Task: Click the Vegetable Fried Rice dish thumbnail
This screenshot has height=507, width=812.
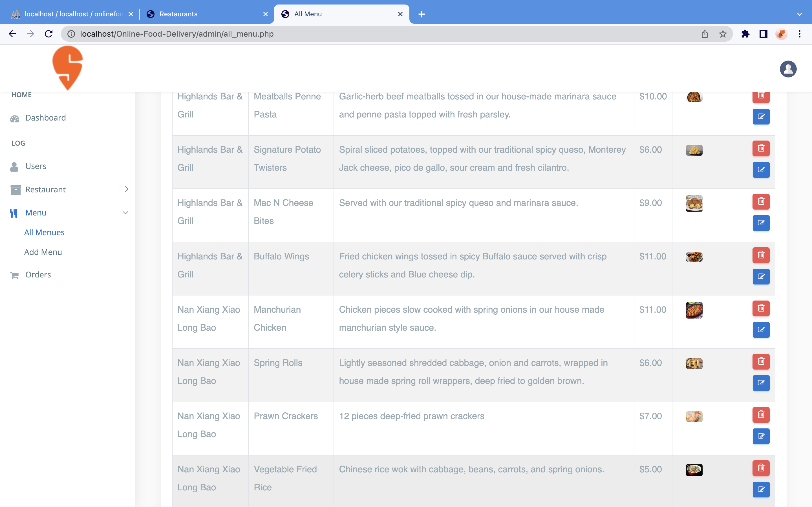Action: coord(694,470)
